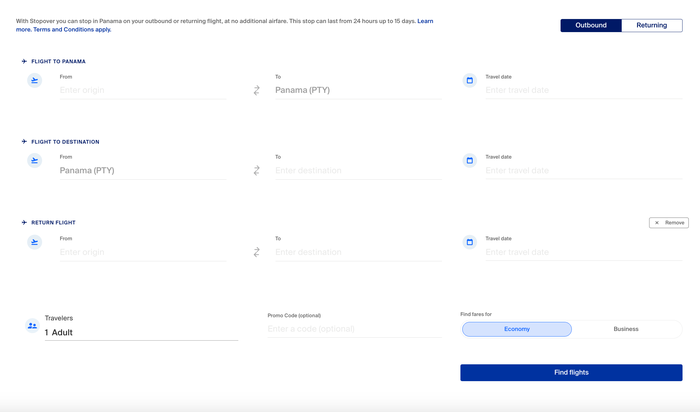Image resolution: width=700 pixels, height=412 pixels.
Task: Click the departure plane icon in Flight to Destination row
Action: point(34,160)
